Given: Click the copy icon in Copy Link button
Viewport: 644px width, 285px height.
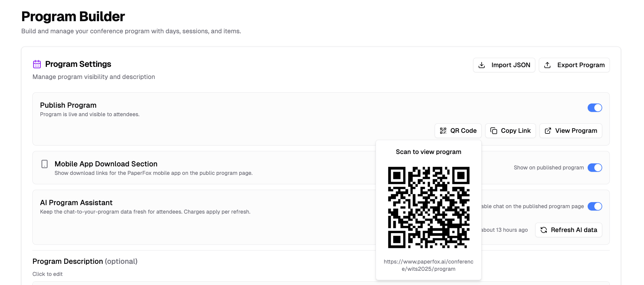Looking at the screenshot, I should [494, 131].
